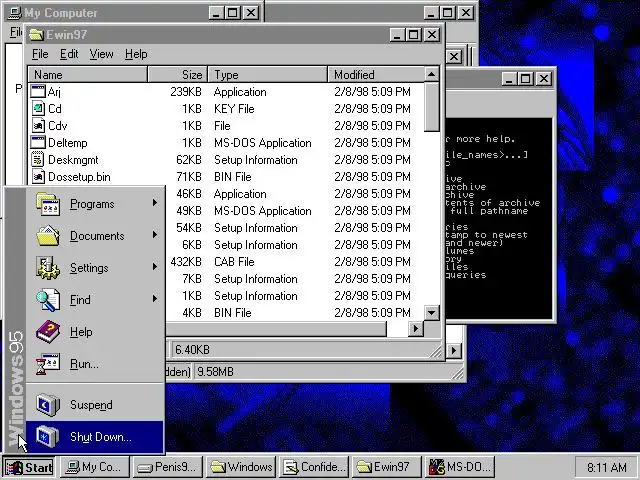The width and height of the screenshot is (640, 480).
Task: Switch to the Windows folder taskbar button
Action: [x=241, y=467]
